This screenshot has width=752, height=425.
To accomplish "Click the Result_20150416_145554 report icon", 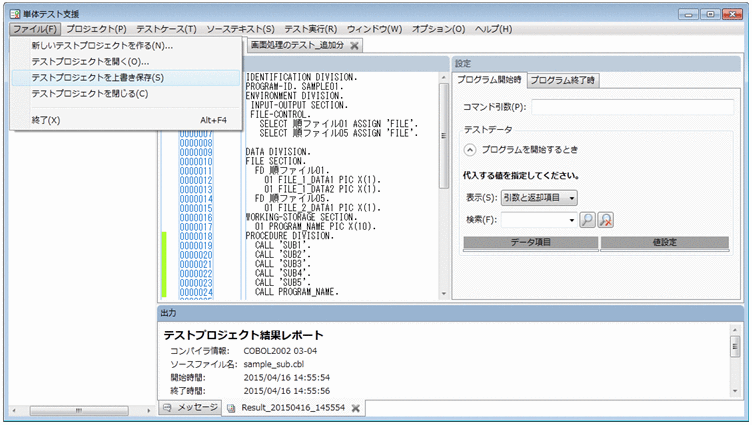I will (231, 408).
